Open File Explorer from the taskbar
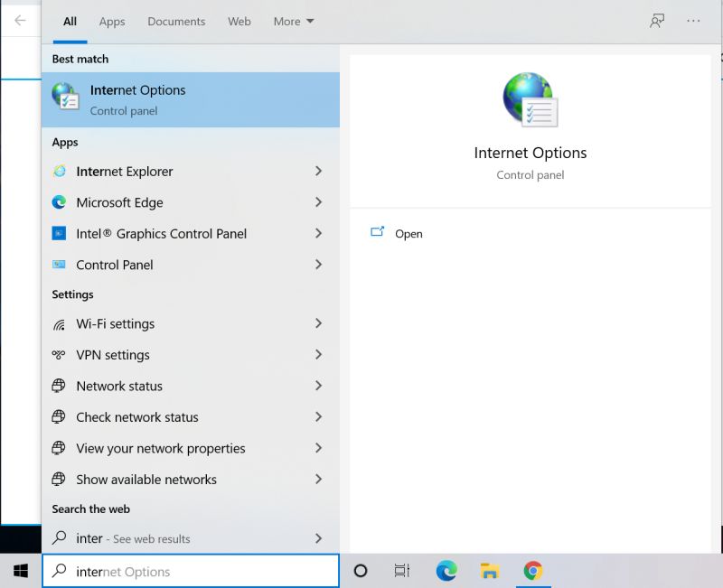The height and width of the screenshot is (588, 723). [489, 571]
